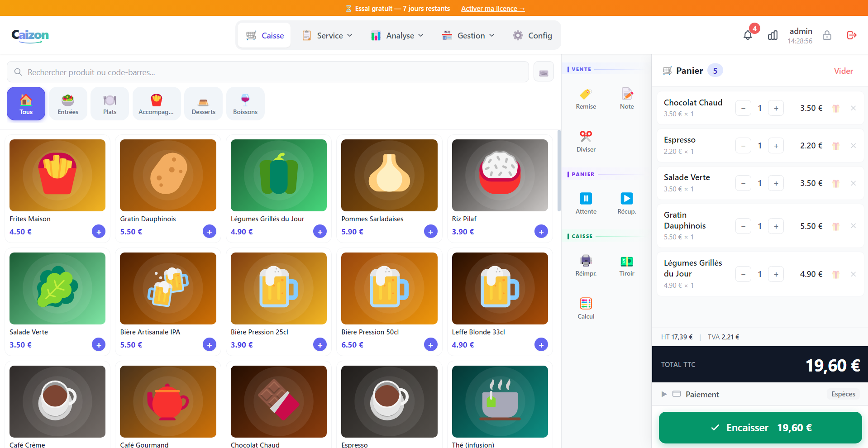868x448 pixels.
Task: Open the Espèces payment method selector
Action: point(843,394)
